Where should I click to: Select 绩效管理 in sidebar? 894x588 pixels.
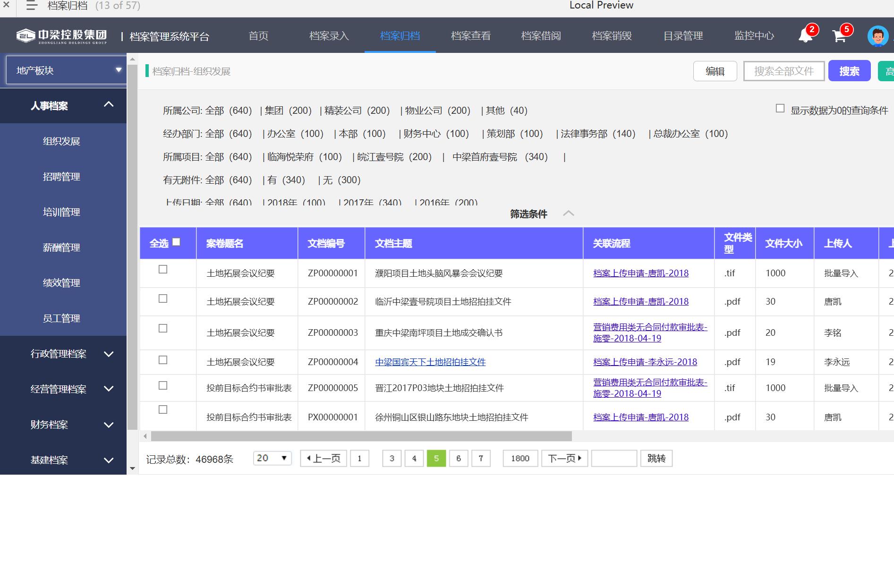61,283
